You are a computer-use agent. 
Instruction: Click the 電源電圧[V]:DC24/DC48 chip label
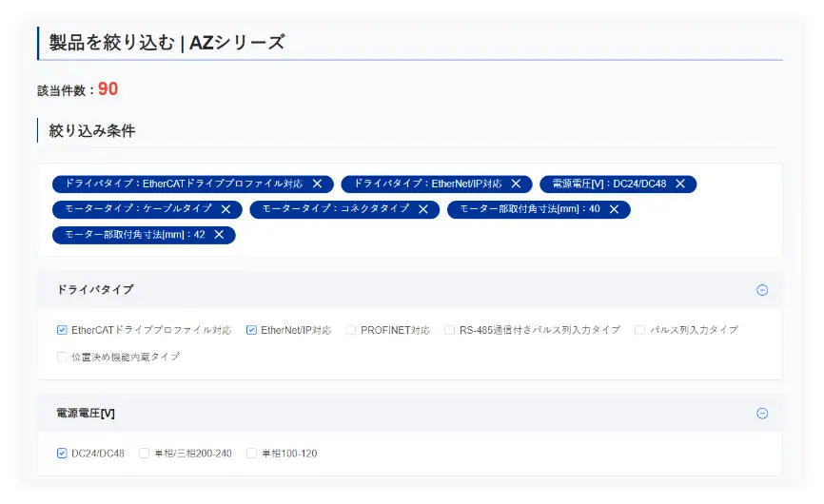[x=609, y=184]
